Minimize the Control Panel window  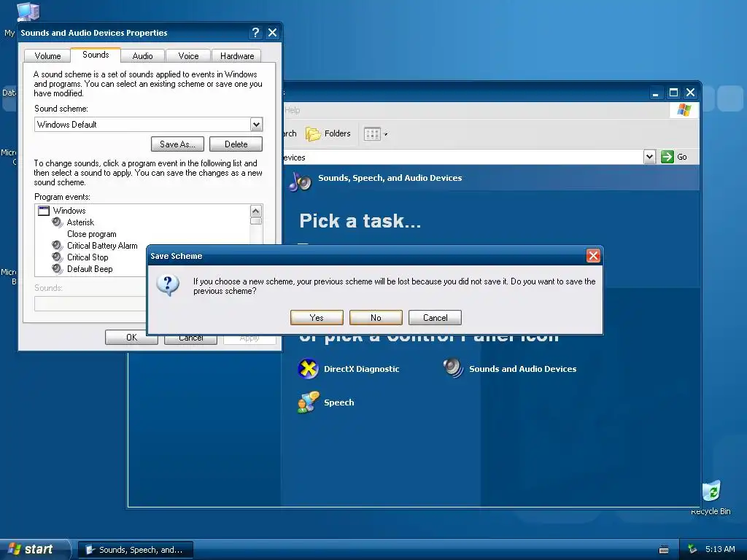pos(656,93)
